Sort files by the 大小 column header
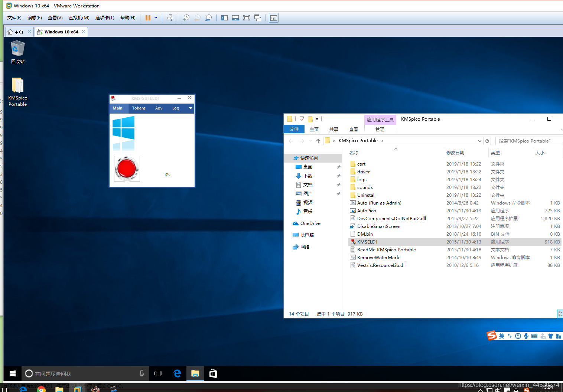The width and height of the screenshot is (563, 392). [x=540, y=153]
